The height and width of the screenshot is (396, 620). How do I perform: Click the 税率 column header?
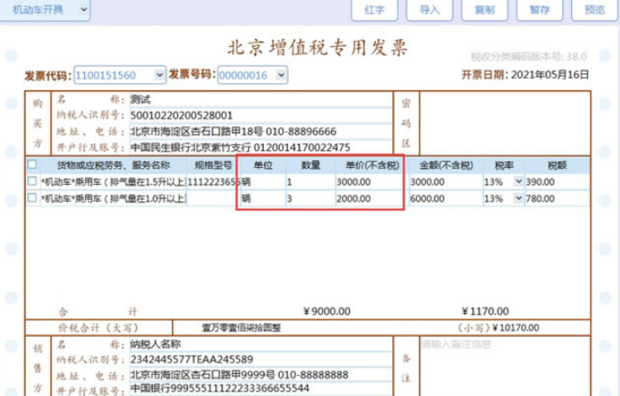click(x=504, y=165)
